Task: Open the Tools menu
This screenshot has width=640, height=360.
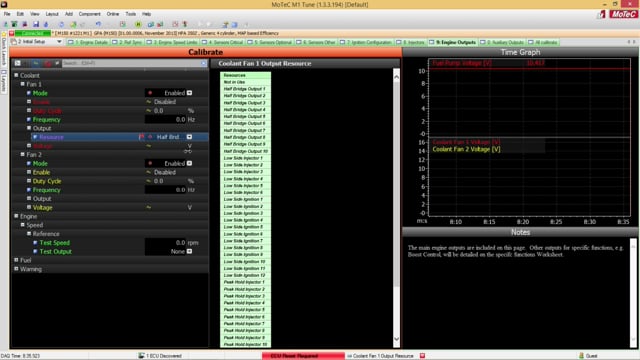Action: [131, 14]
